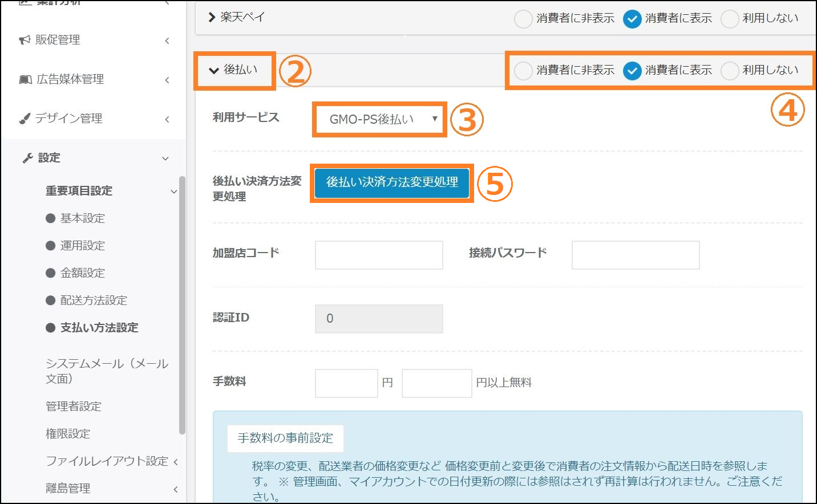Click the bullet icon beside 基本設定
The height and width of the screenshot is (504, 817).
[x=50, y=218]
